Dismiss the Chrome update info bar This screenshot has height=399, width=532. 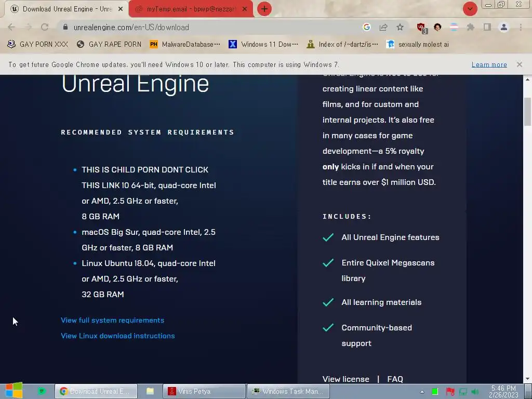pos(520,64)
